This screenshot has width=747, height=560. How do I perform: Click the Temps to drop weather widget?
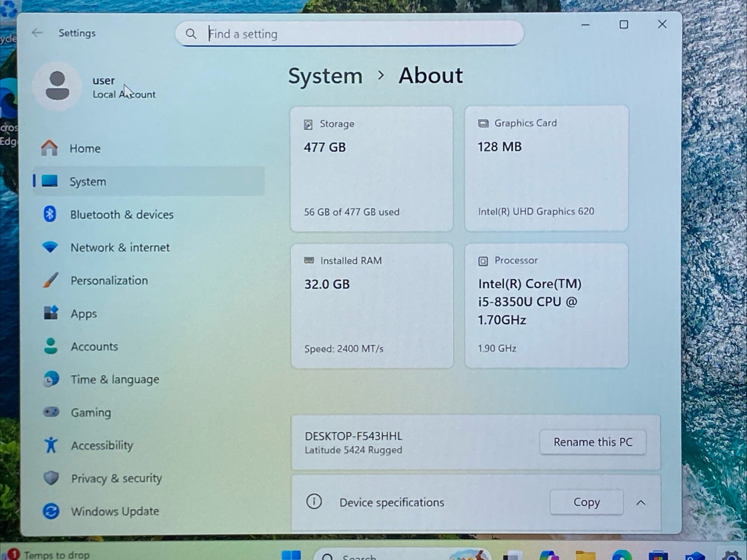click(x=50, y=554)
